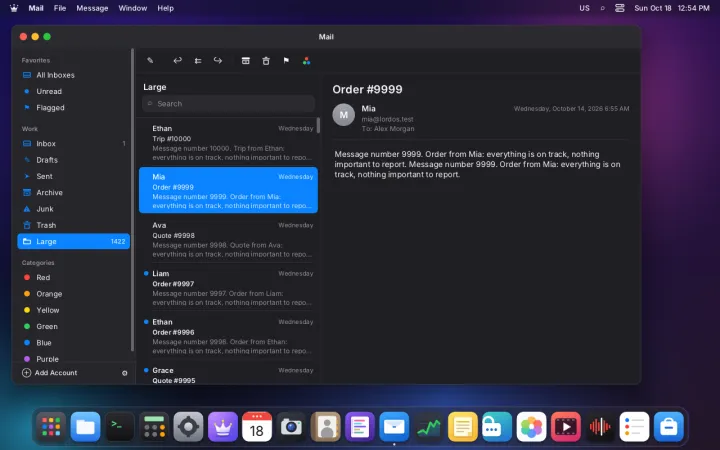Click the sidebar scrollbar
This screenshot has width=720, height=450.
pyautogui.click(x=133, y=200)
